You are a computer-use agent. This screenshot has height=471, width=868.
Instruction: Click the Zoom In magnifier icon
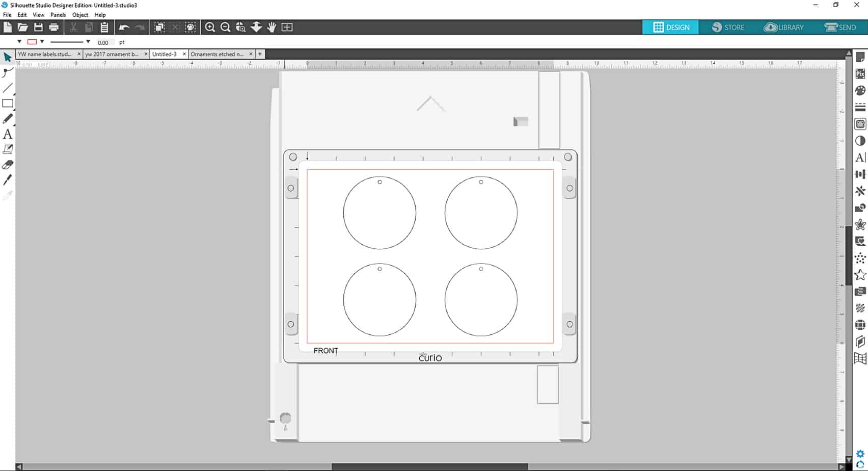tap(210, 28)
